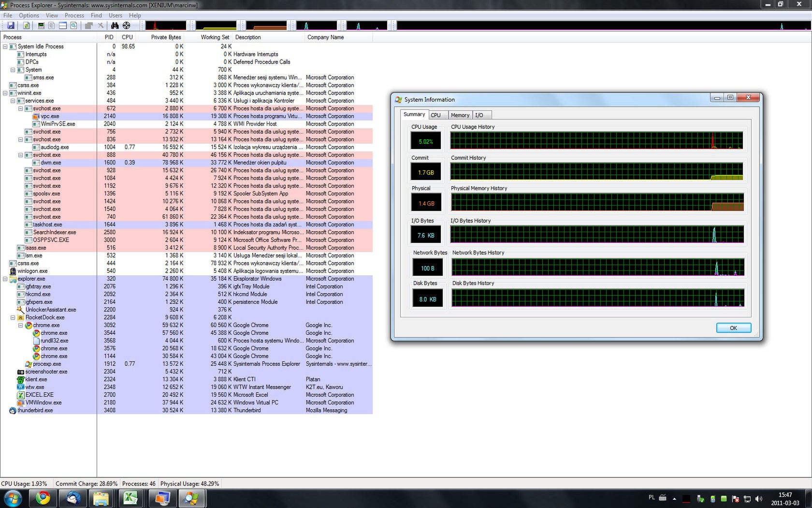Image resolution: width=812 pixels, height=508 pixels.
Task: Open Thunderbird from the taskbar
Action: 72,498
